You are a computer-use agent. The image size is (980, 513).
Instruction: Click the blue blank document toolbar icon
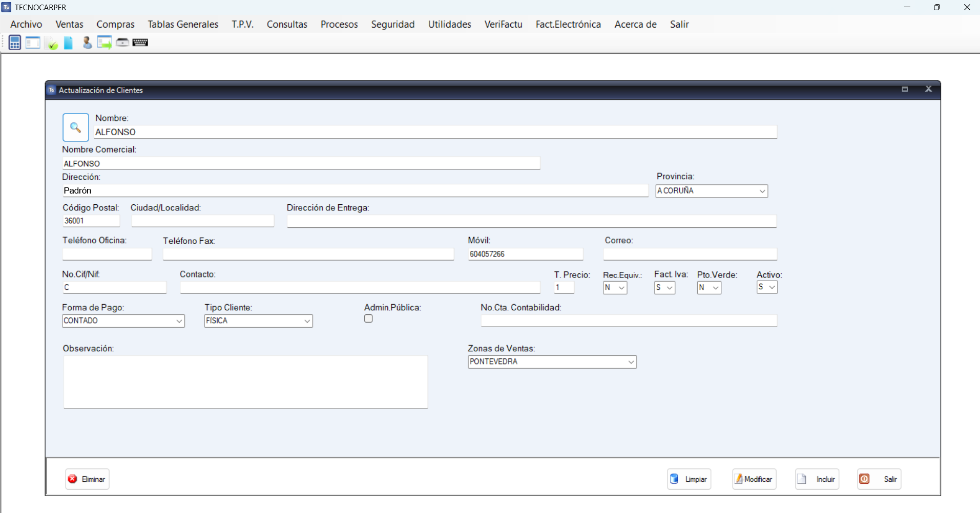(x=68, y=43)
